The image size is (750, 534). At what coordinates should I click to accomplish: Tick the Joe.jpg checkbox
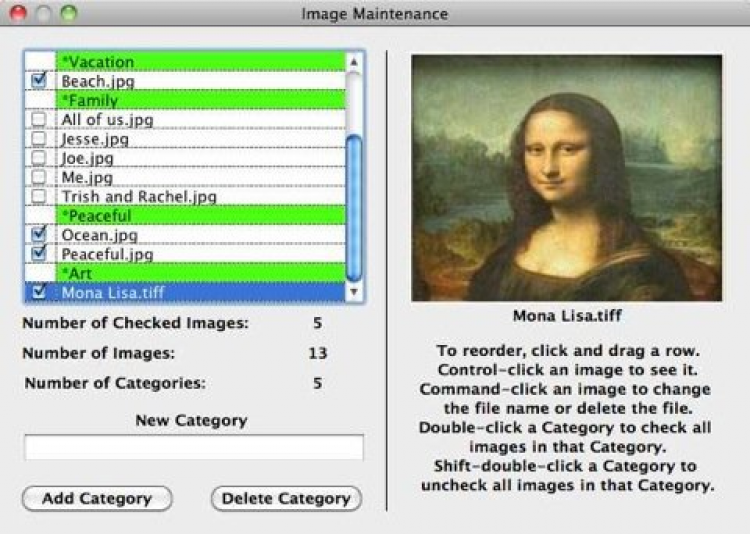[x=39, y=157]
